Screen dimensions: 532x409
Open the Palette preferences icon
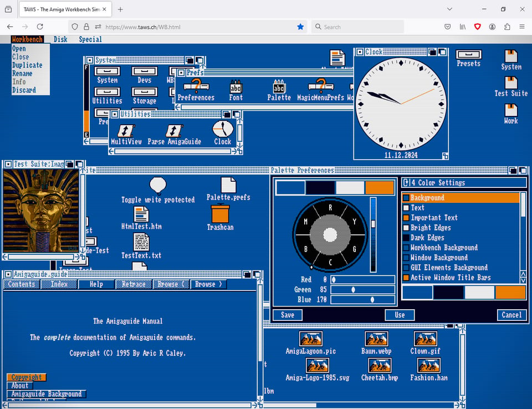(279, 90)
